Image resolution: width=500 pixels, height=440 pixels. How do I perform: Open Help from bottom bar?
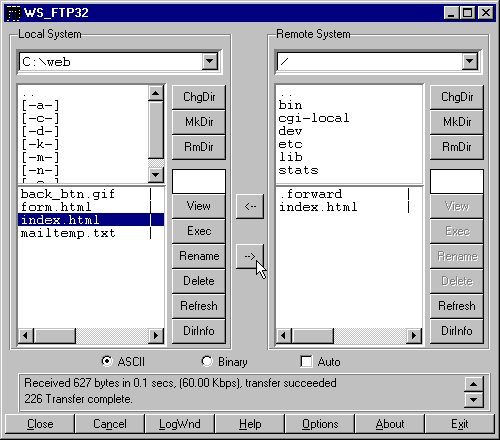tap(250, 424)
